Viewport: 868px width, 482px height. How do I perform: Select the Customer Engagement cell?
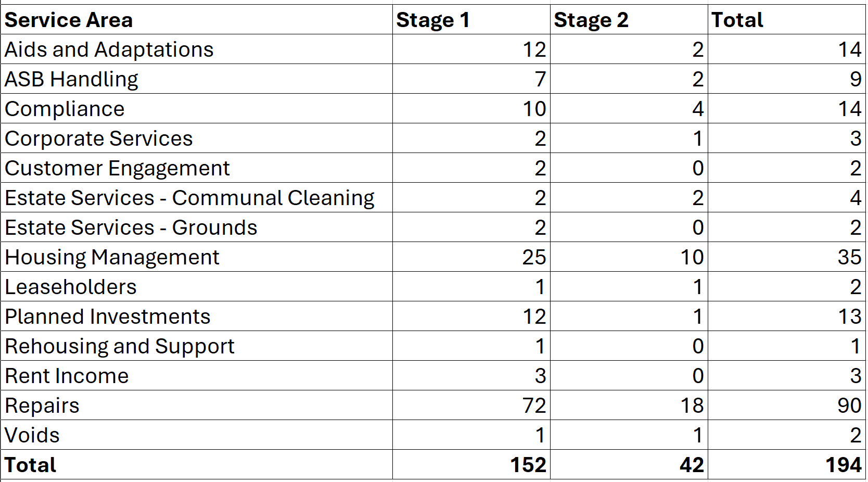point(118,169)
